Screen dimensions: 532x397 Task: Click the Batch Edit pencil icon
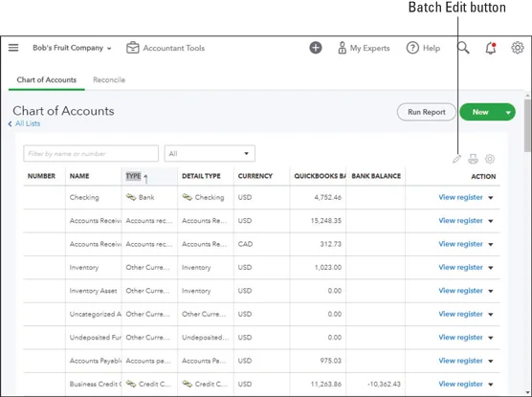click(456, 159)
